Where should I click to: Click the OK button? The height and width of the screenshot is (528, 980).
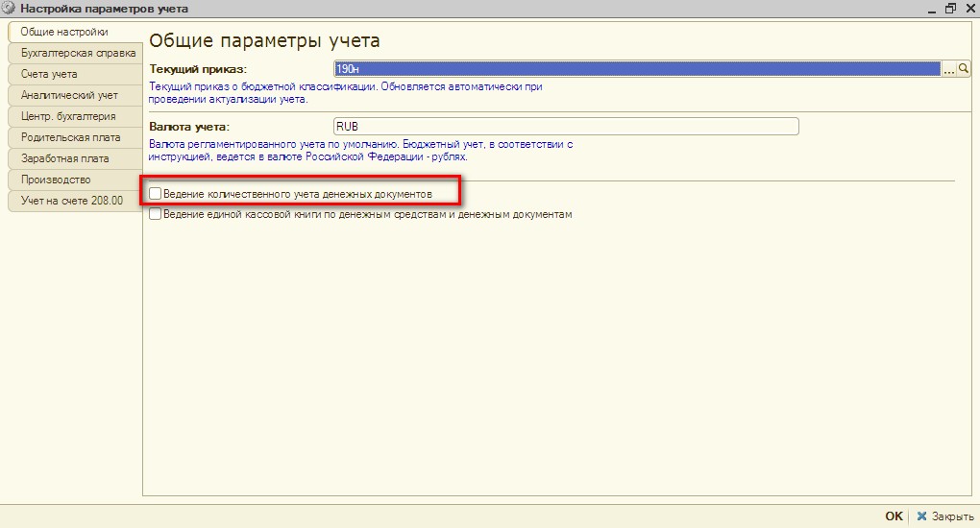coord(894,516)
